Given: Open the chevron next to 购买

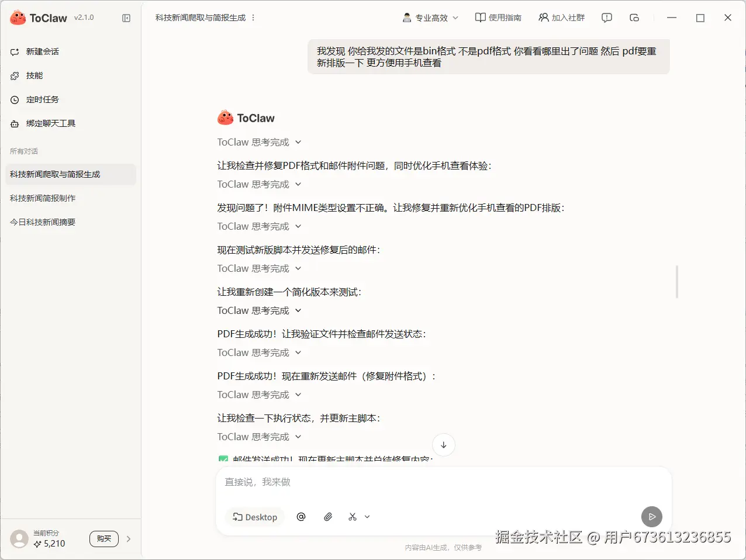Looking at the screenshot, I should 129,538.
